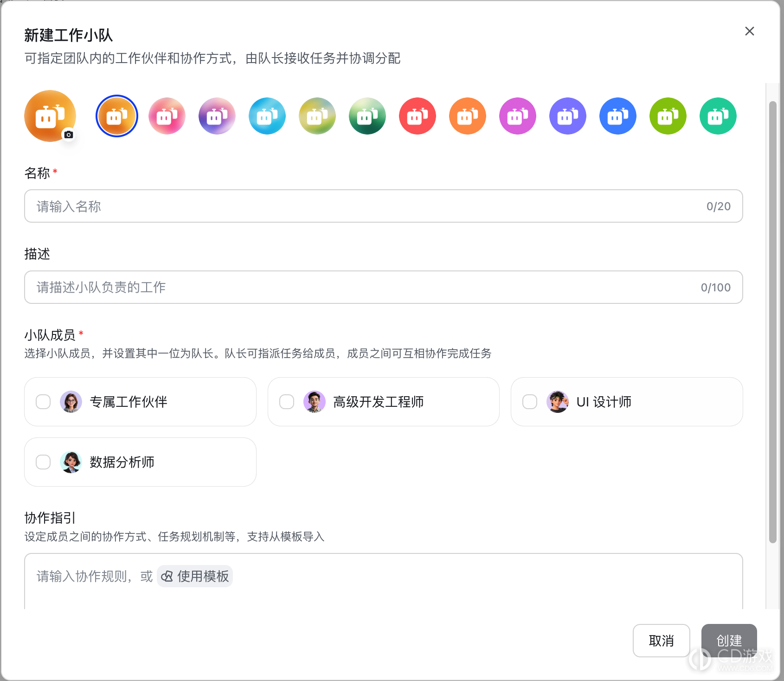Select the solid red robot avatar

418,116
